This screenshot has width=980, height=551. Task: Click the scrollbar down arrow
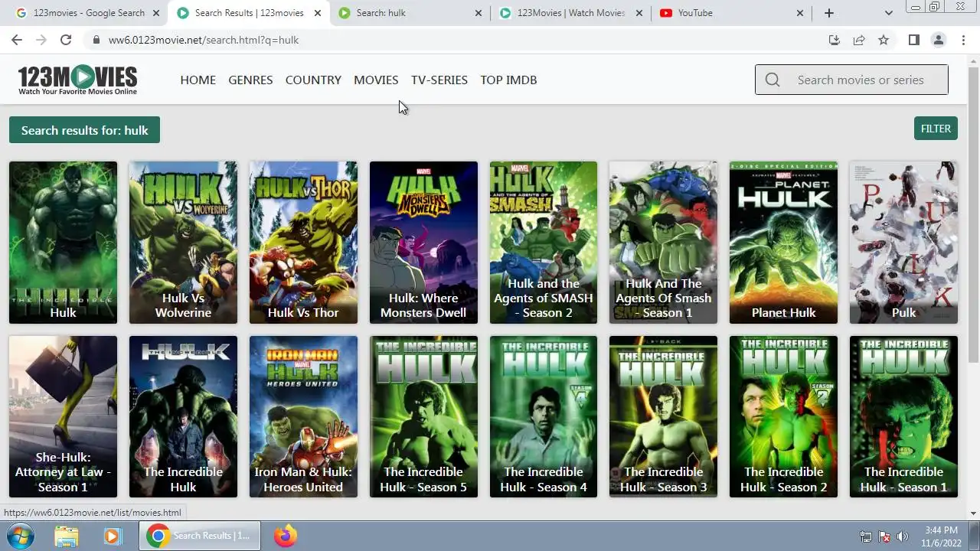point(973,513)
